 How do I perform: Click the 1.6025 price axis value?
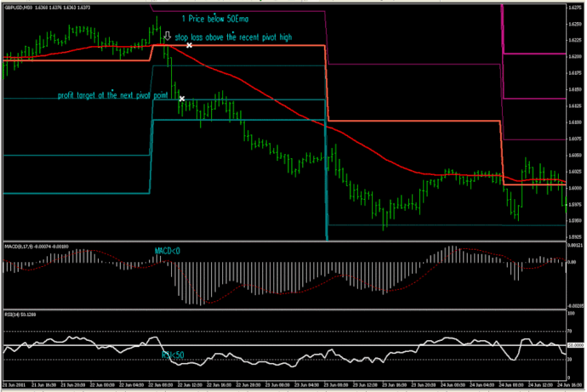pyautogui.click(x=574, y=172)
